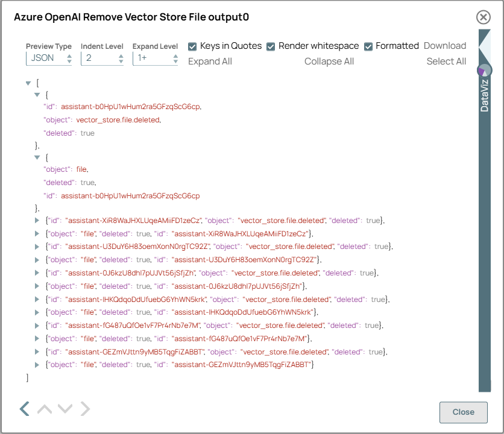Uncheck the Keys in Quotes checkbox
The width and height of the screenshot is (504, 434).
(192, 46)
